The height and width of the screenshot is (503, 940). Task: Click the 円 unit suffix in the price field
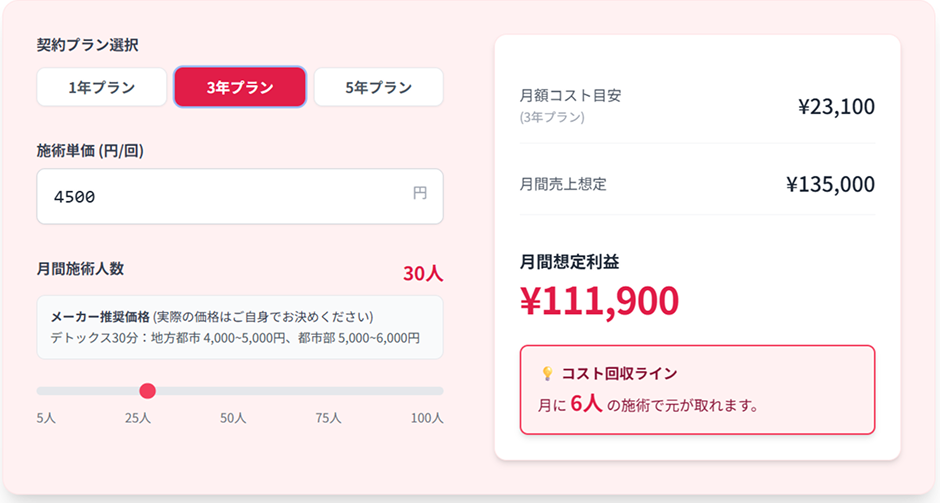[x=420, y=193]
